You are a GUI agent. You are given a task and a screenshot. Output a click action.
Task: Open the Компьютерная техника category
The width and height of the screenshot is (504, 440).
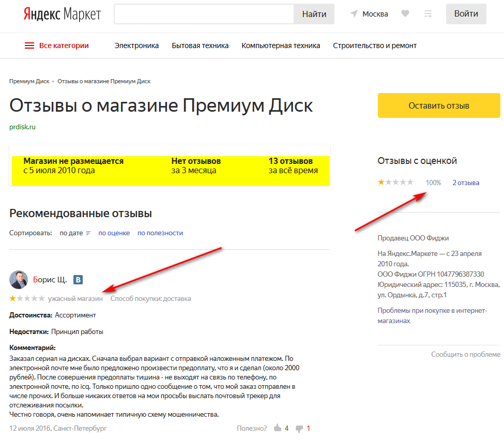[x=281, y=45]
